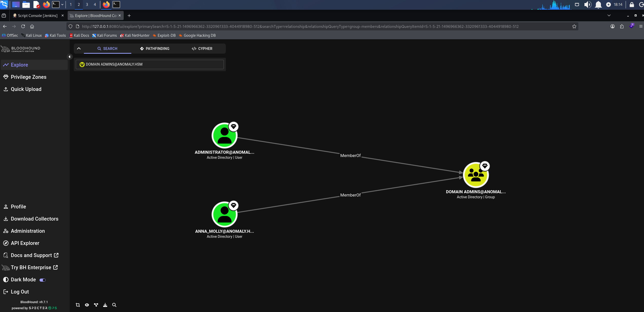Select the ANNA_MOLLY user node
This screenshot has width=644, height=312.
tap(224, 214)
